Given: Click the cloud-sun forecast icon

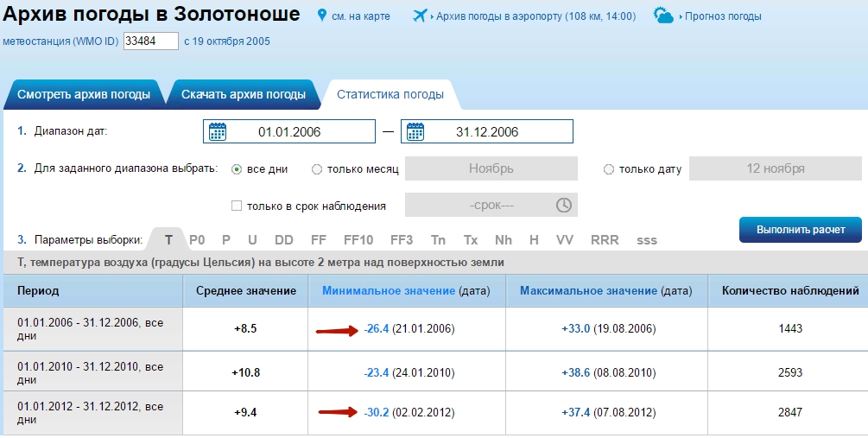Looking at the screenshot, I should 663,16.
